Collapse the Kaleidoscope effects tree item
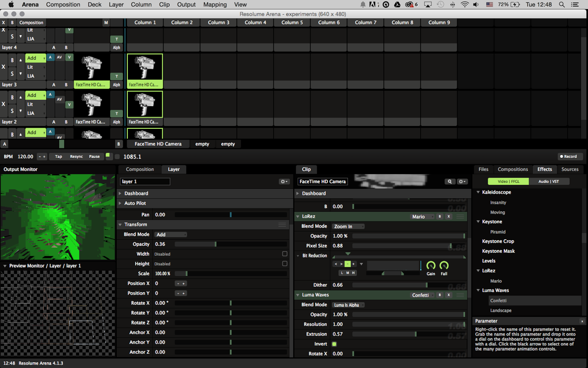Screen dimensions: 588x368 coord(478,192)
